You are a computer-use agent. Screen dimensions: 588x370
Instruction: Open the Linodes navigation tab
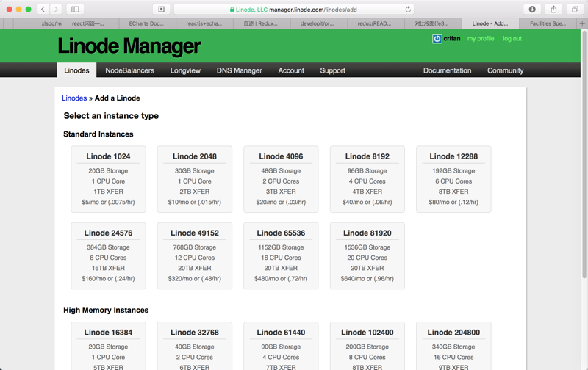[x=76, y=70]
